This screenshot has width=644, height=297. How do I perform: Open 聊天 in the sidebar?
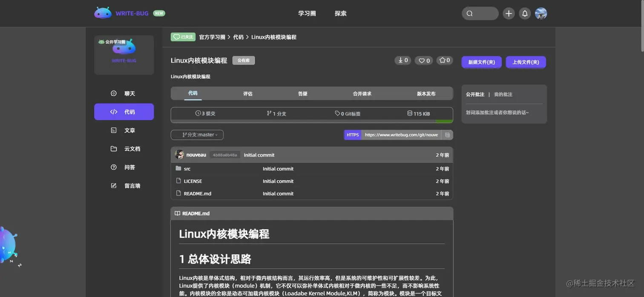click(124, 93)
